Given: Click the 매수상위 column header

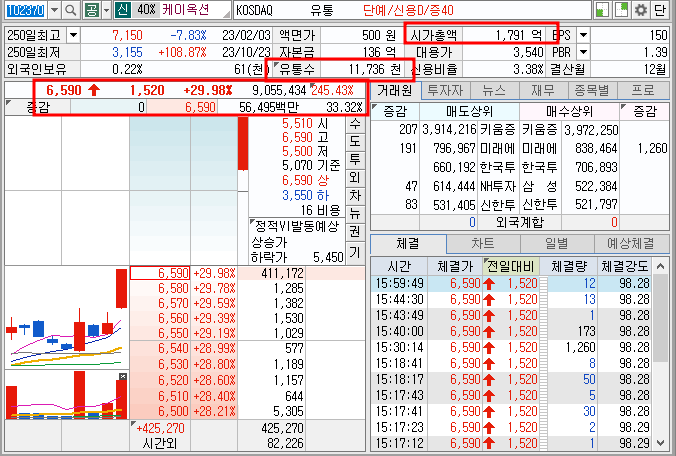Looking at the screenshot, I should click(569, 112).
